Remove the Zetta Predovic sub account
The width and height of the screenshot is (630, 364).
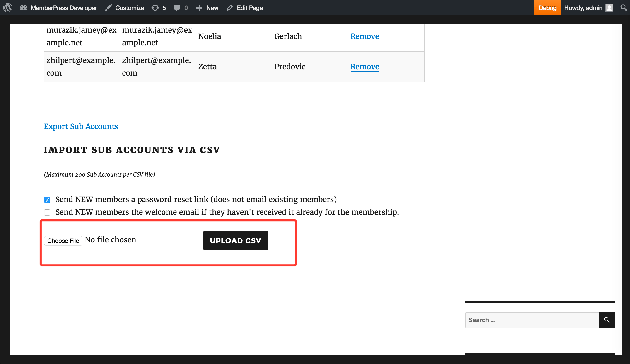[365, 67]
